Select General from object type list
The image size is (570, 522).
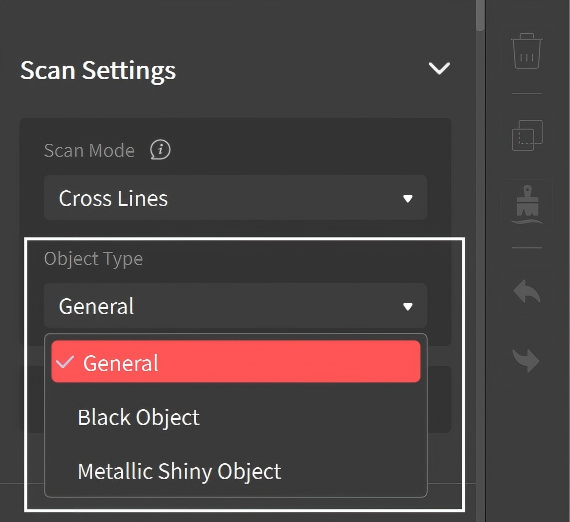236,361
